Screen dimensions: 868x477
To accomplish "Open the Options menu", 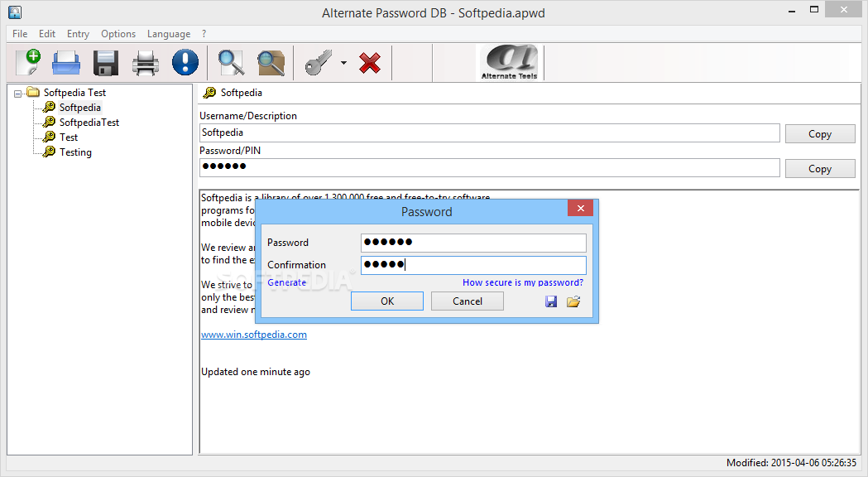I will tap(117, 34).
